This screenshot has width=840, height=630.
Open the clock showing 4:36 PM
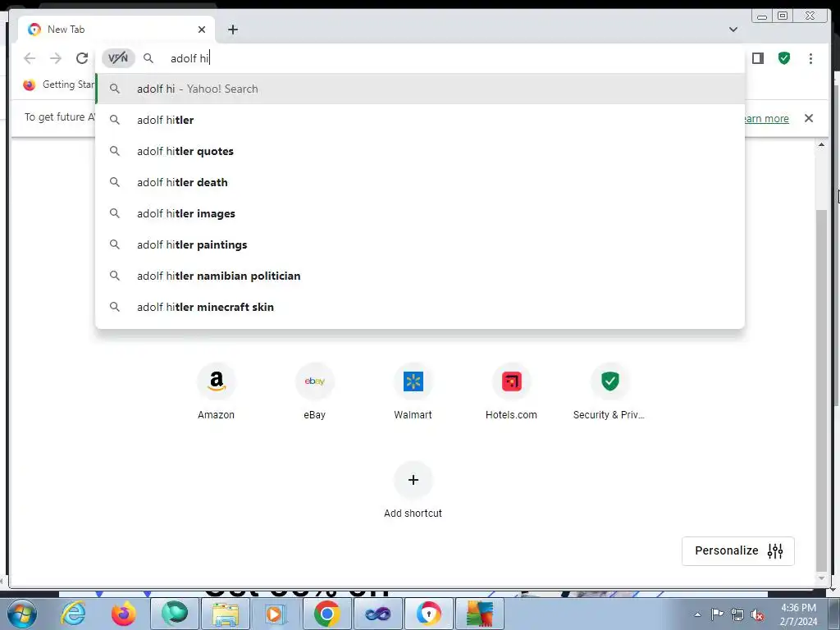798,614
